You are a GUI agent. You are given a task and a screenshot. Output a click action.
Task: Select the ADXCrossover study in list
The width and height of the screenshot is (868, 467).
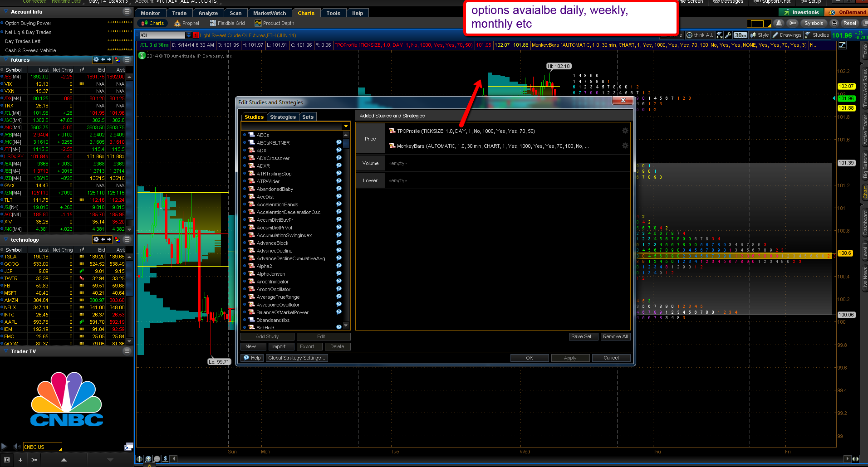[x=273, y=158]
